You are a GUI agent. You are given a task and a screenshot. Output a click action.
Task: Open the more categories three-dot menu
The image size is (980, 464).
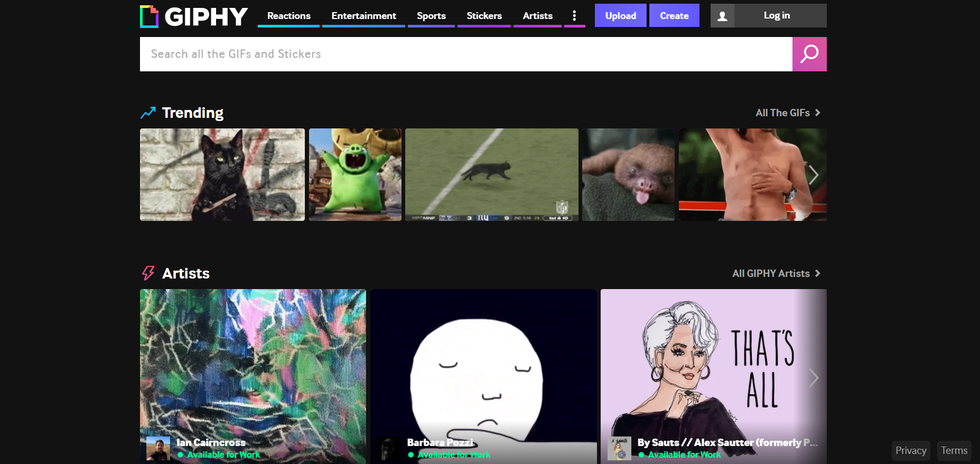[x=574, y=16]
